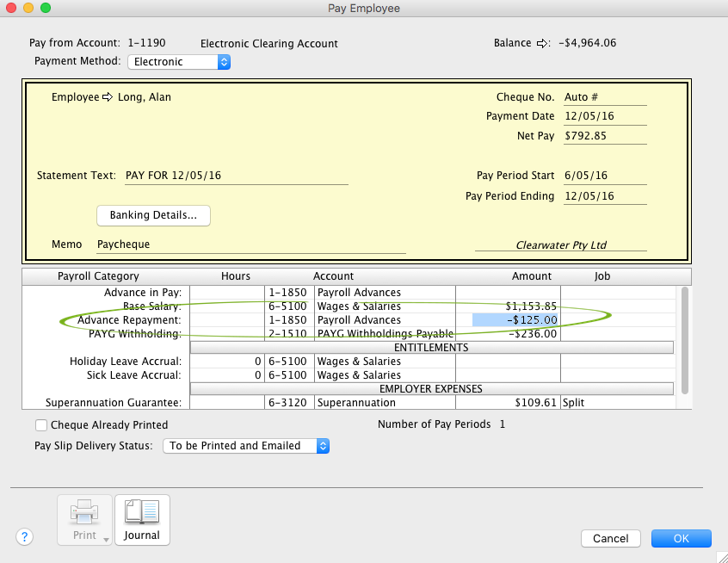728x563 pixels.
Task: Tick the Cheque Already Printed checkbox
Action: [40, 424]
